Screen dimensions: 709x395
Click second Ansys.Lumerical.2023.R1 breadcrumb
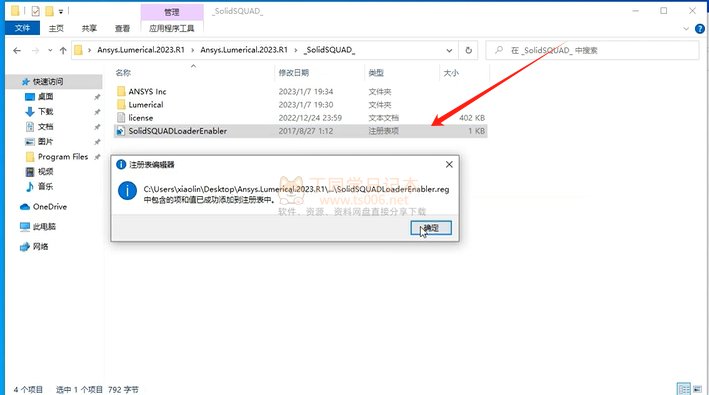pos(244,50)
